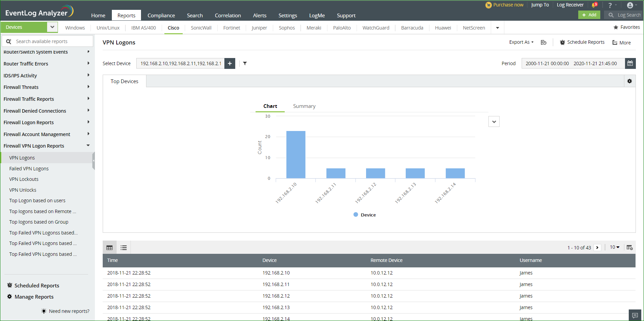The width and height of the screenshot is (644, 321).
Task: Click the report settings gear on Top Devices tab
Action: coord(630,81)
